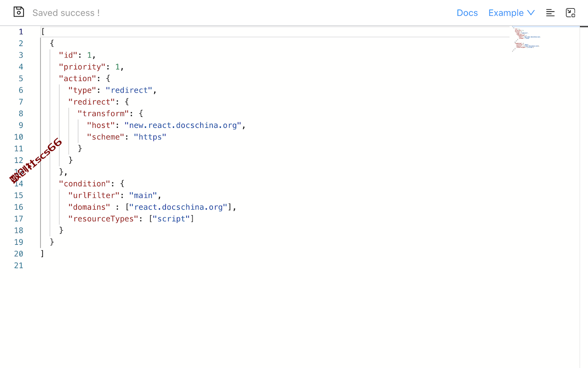This screenshot has height=368, width=588.
Task: Click the "id" key text
Action: pos(68,55)
